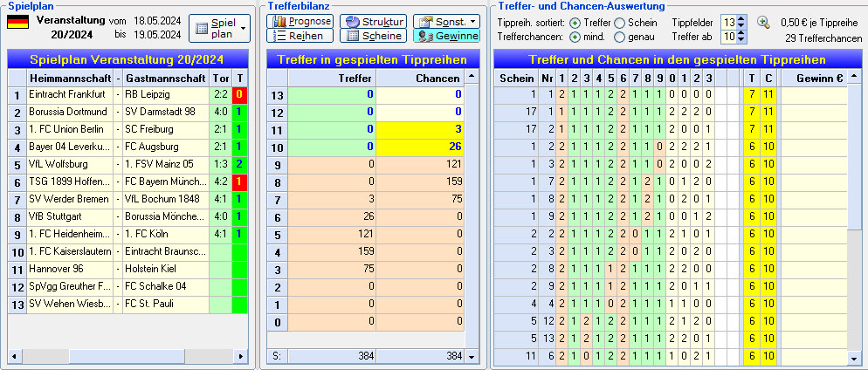The image size is (868, 370).
Task: Click Holstein Kiel cell
Action: pos(166,269)
